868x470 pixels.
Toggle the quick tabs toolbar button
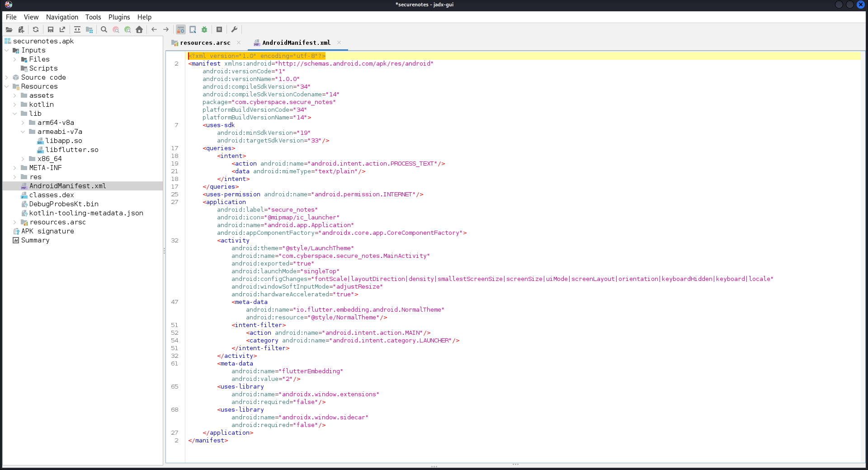coord(193,29)
